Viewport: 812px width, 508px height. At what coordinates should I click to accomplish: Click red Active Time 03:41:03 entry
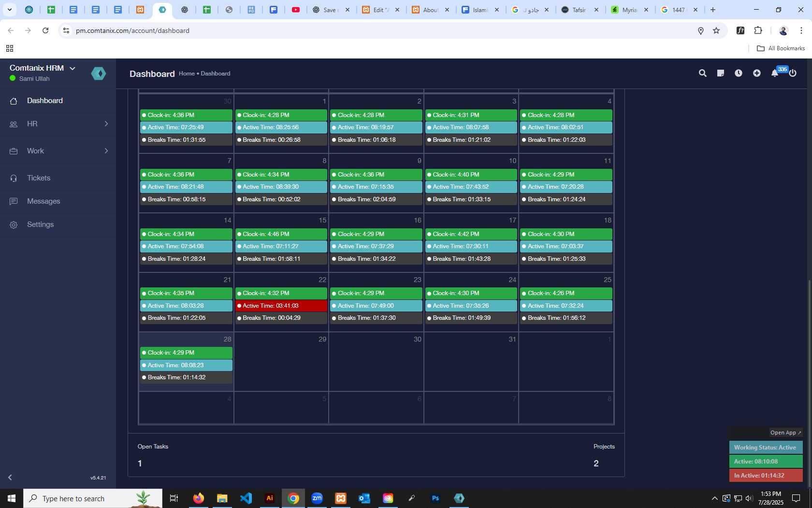click(281, 306)
